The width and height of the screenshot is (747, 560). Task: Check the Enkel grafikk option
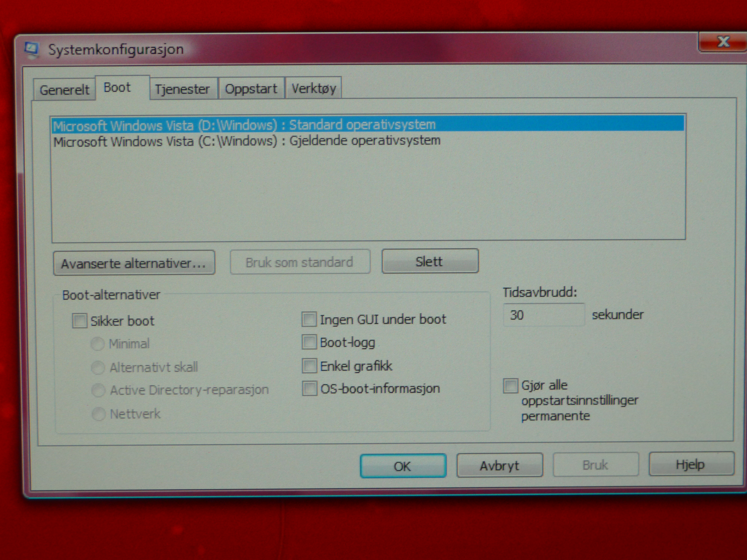pyautogui.click(x=309, y=365)
